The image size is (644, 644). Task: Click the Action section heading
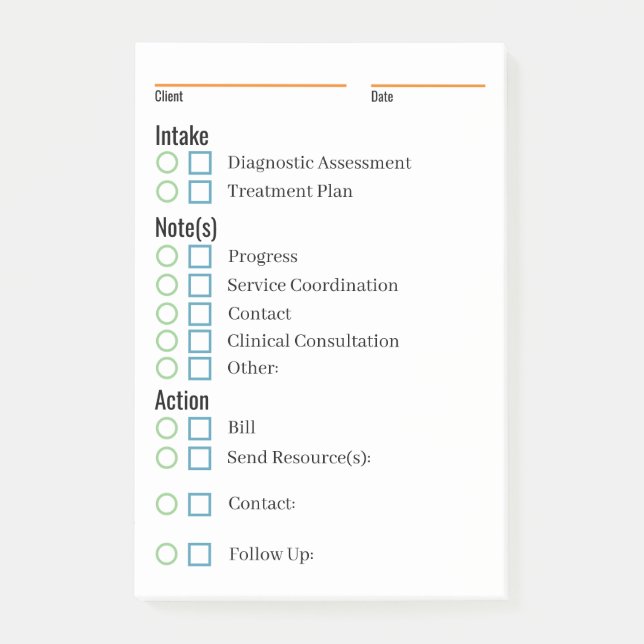pos(182,400)
